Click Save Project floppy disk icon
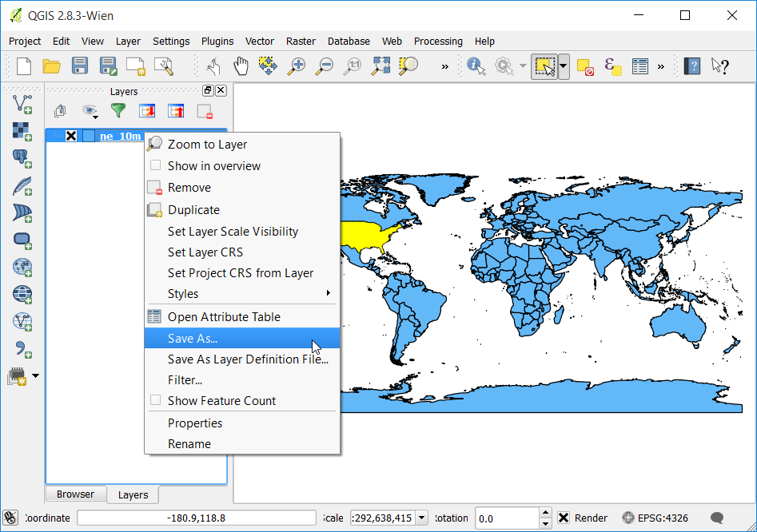 (x=80, y=66)
